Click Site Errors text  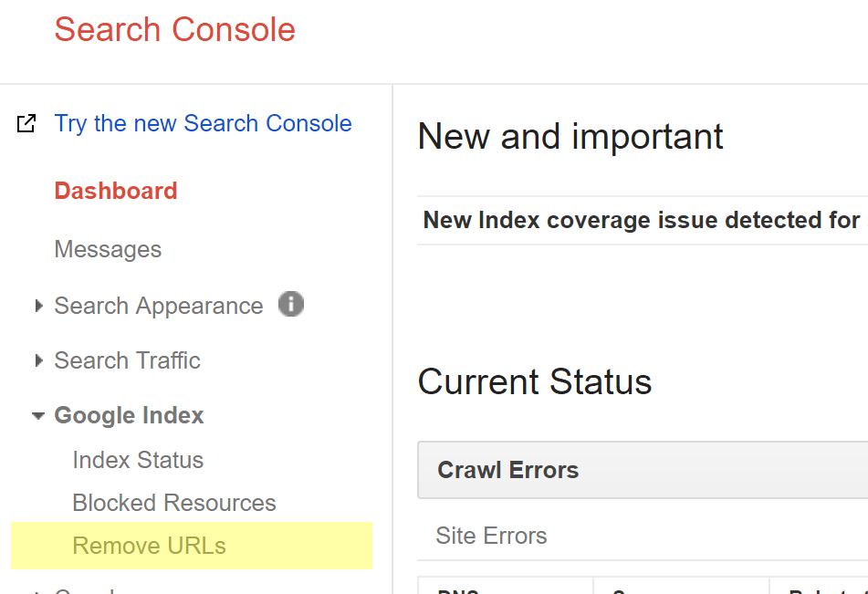(x=492, y=536)
